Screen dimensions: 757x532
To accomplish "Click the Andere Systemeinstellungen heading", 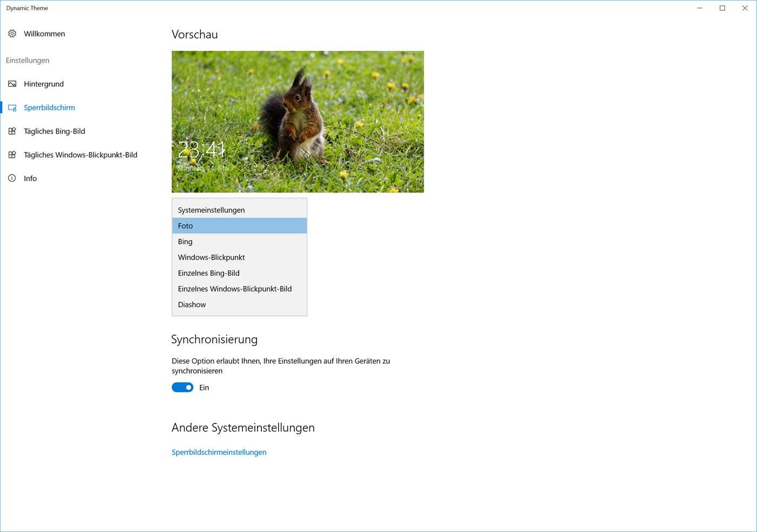I will (243, 428).
